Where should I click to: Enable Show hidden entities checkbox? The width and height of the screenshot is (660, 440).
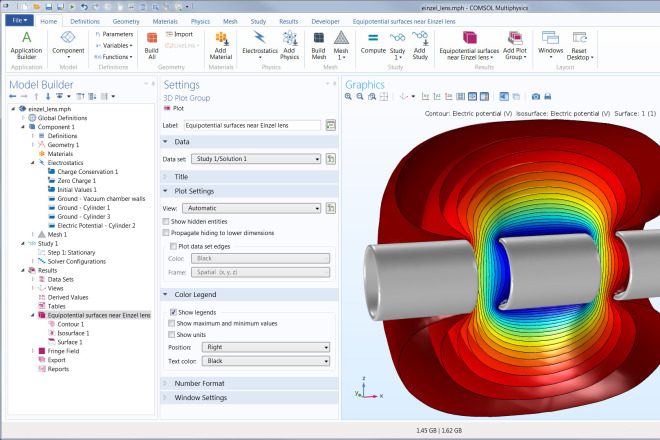click(x=166, y=221)
